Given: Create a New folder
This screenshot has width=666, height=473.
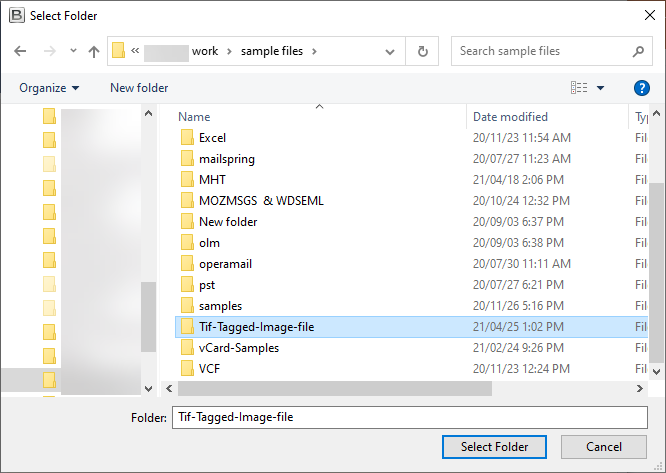Looking at the screenshot, I should (139, 88).
